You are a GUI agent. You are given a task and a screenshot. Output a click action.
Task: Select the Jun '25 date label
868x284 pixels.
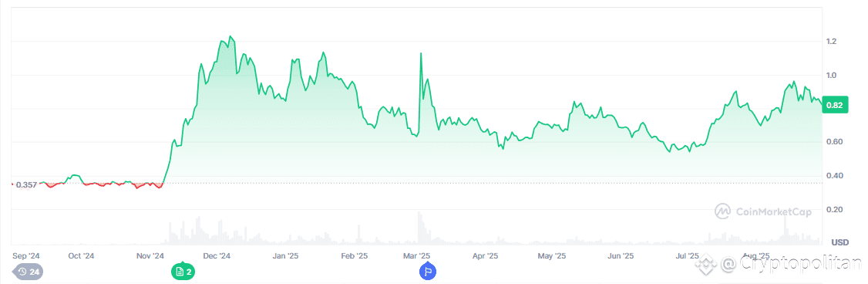pos(621,256)
